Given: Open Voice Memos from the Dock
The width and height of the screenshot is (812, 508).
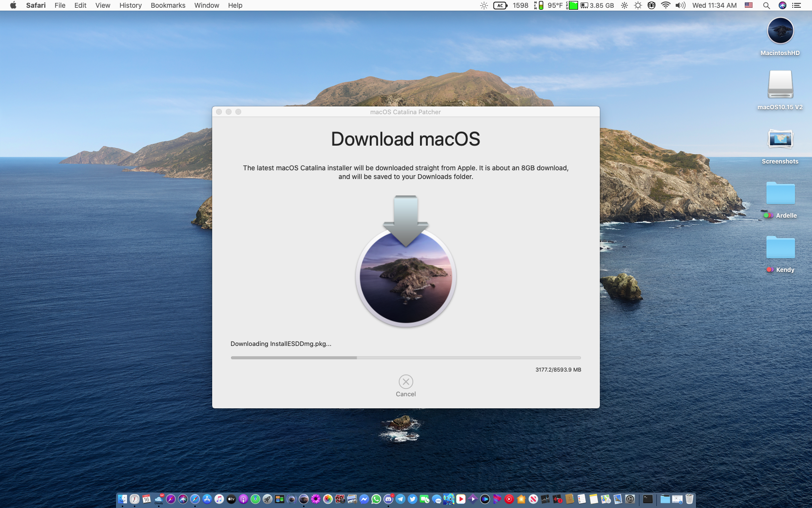Looking at the screenshot, I should (x=557, y=499).
